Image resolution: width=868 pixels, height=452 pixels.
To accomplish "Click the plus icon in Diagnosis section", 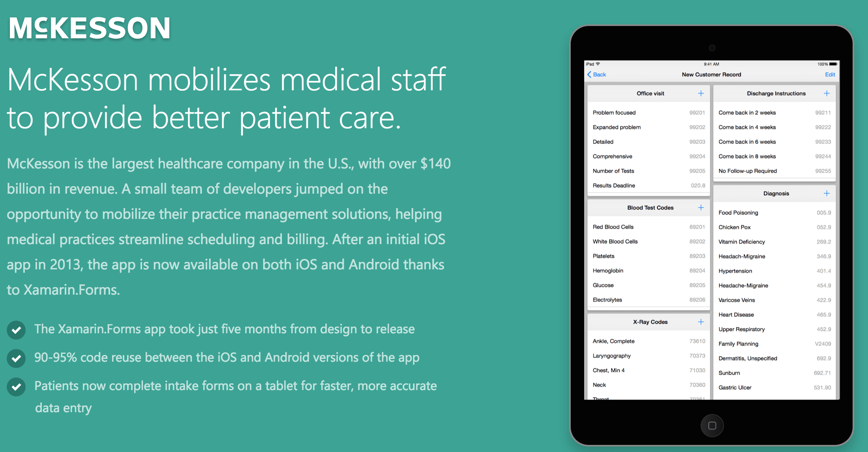I will (825, 193).
